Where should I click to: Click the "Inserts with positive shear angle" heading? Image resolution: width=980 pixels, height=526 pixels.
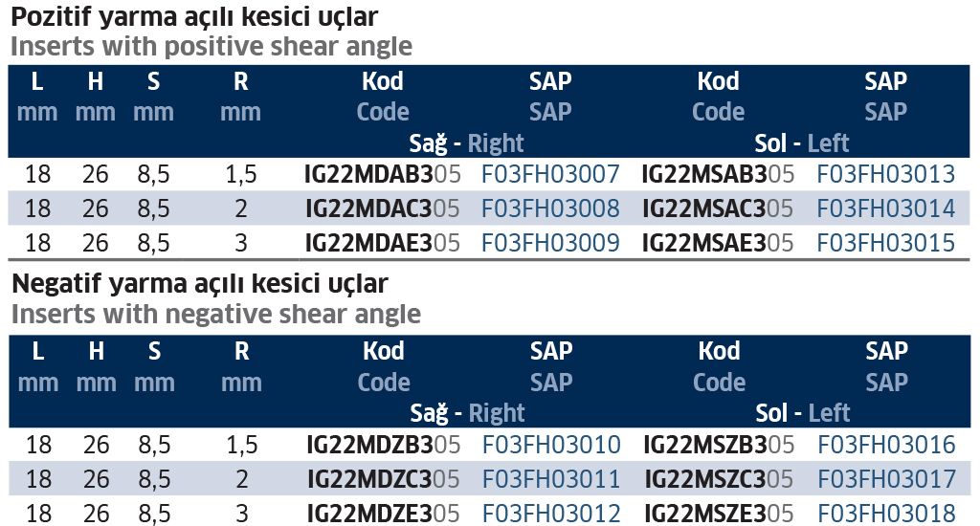(x=212, y=46)
